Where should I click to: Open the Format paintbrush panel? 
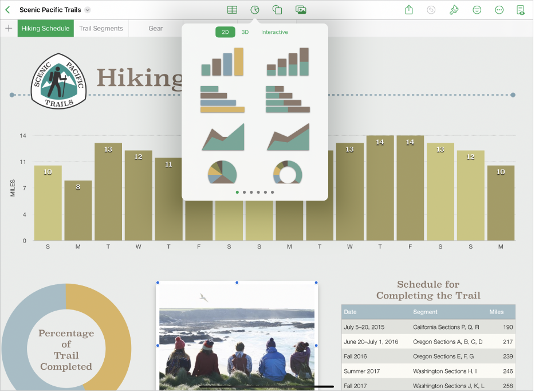click(x=454, y=10)
